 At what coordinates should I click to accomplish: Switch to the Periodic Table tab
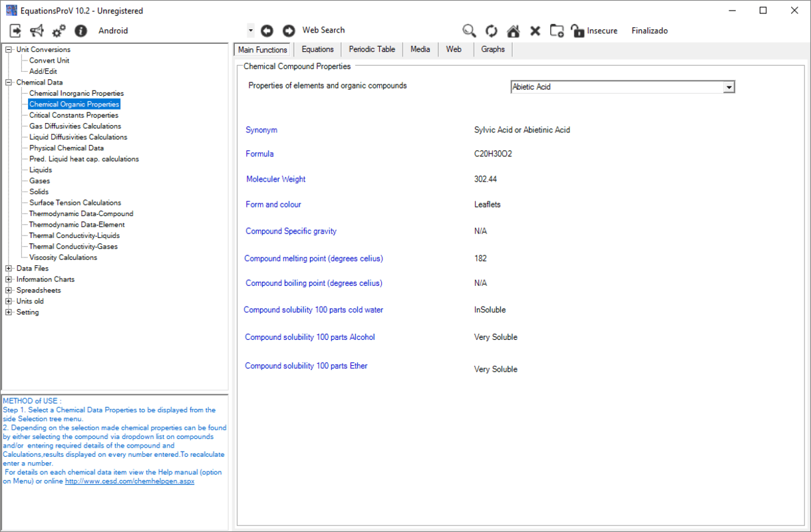coord(371,50)
